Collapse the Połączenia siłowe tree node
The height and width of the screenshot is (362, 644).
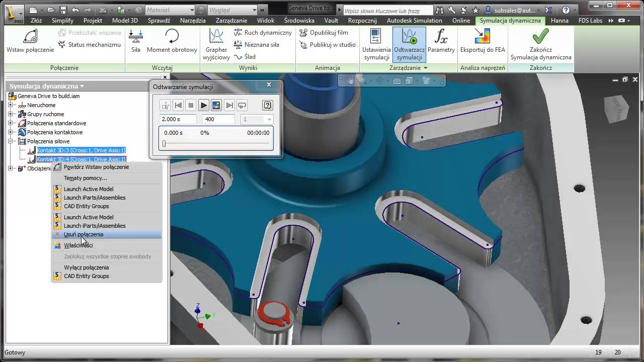(11, 141)
